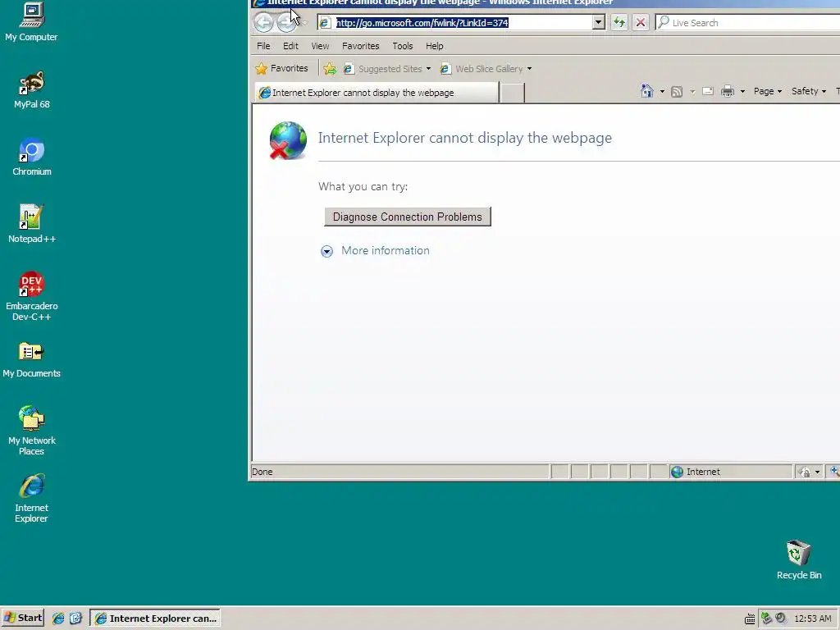Click the Favorites star button on Favorites bar
This screenshot has height=630, width=840.
coord(282,69)
